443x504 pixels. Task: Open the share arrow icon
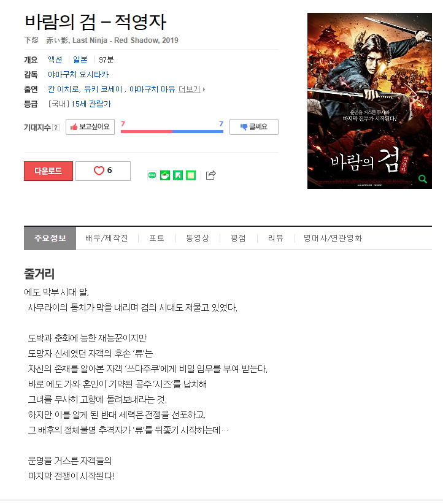tap(210, 175)
